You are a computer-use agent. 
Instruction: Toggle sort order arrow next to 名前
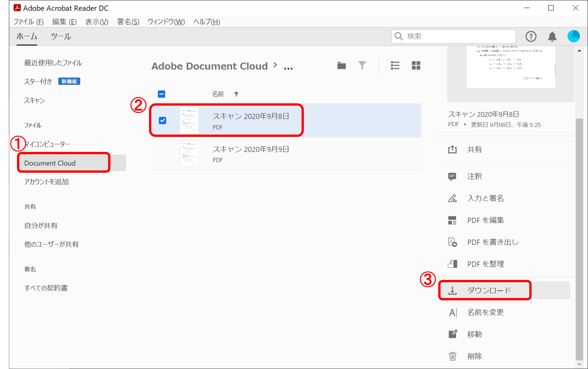pos(236,94)
